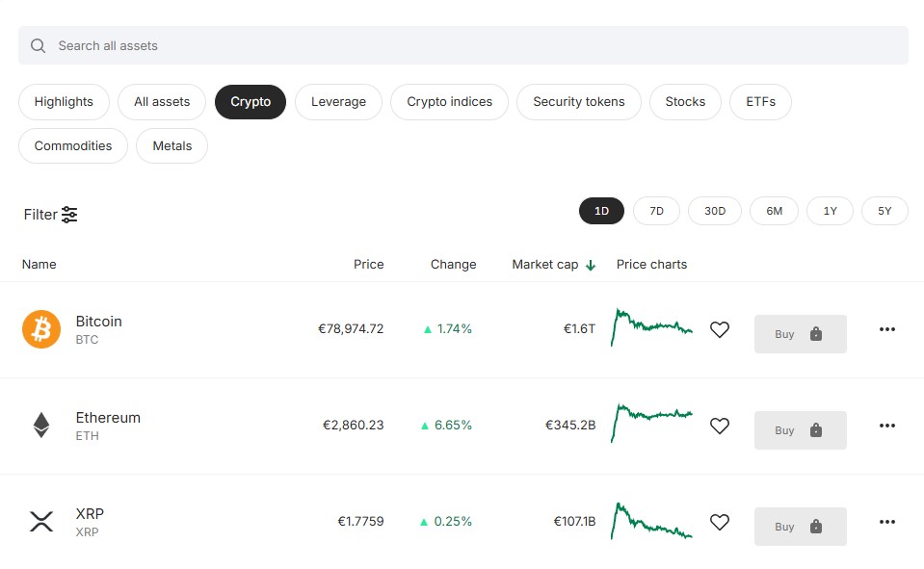Open the XRP row options menu
Image resolution: width=924 pixels, height=569 pixels.
[x=886, y=522]
